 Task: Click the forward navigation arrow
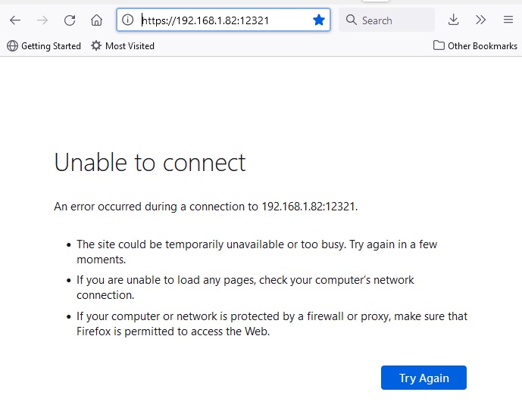click(x=42, y=20)
